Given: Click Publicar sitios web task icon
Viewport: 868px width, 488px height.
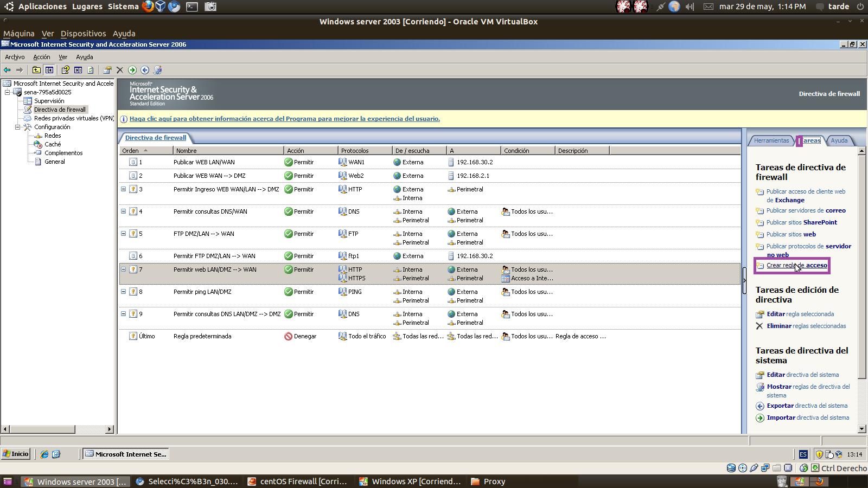Looking at the screenshot, I should (x=759, y=235).
